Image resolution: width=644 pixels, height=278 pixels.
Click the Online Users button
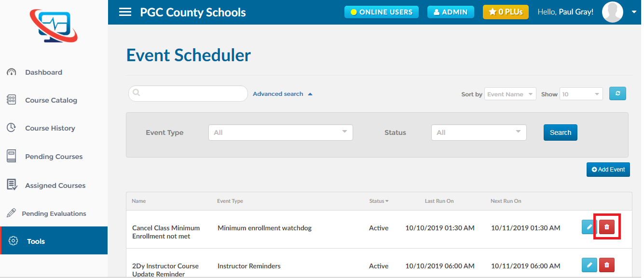pos(382,12)
